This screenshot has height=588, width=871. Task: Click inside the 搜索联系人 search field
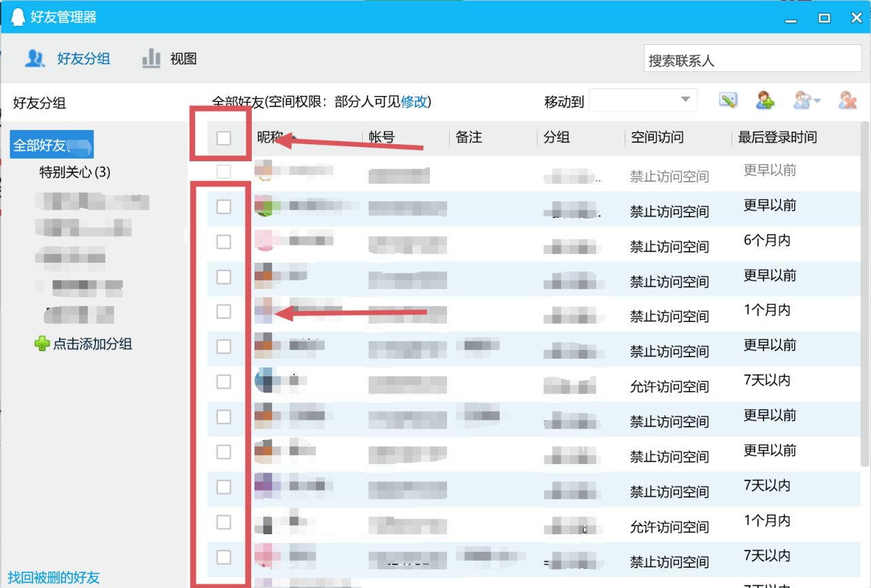pos(752,59)
